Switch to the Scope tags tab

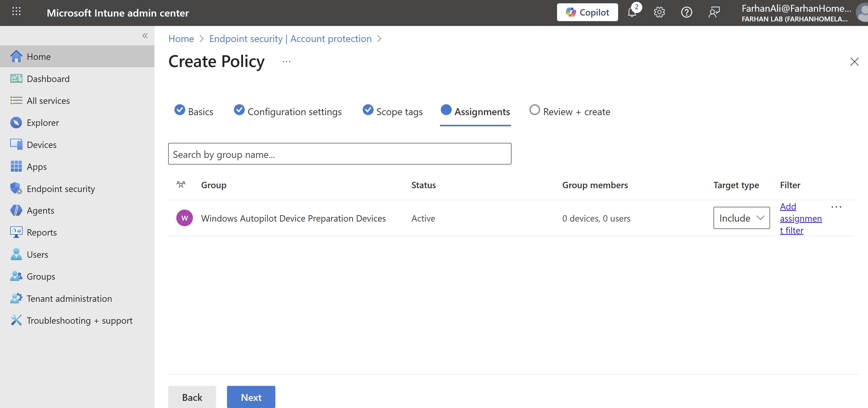(x=393, y=112)
